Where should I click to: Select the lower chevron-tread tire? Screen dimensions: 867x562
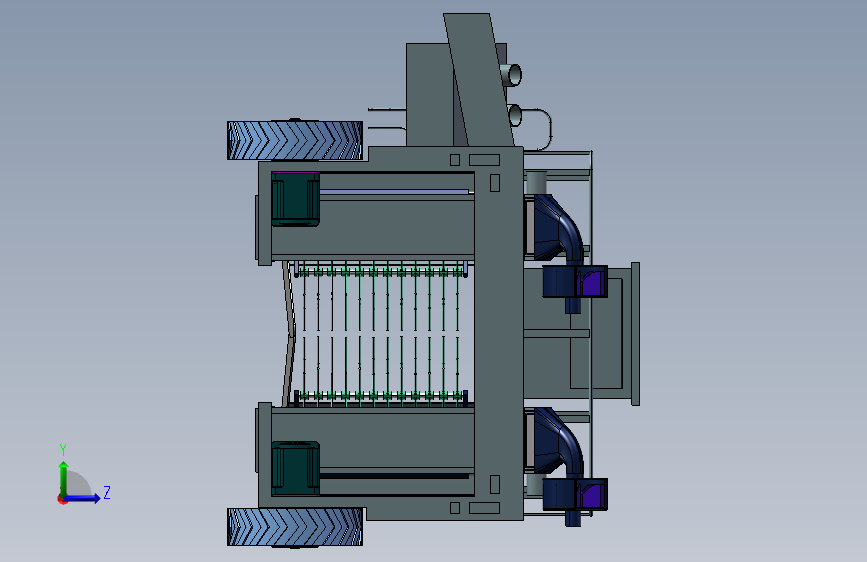295,527
